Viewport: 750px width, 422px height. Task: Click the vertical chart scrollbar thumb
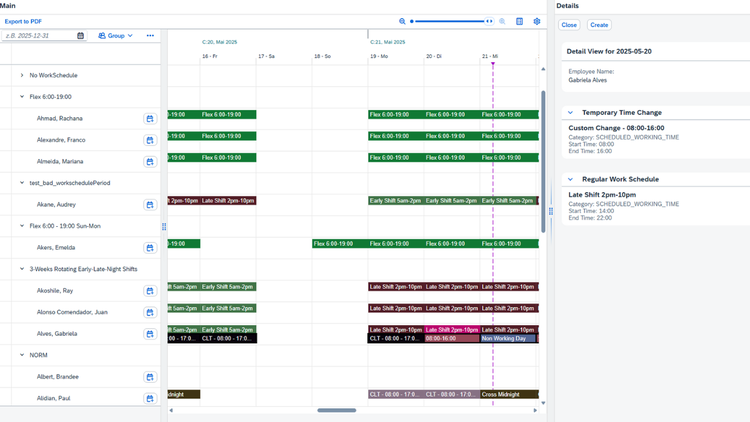[x=543, y=162]
